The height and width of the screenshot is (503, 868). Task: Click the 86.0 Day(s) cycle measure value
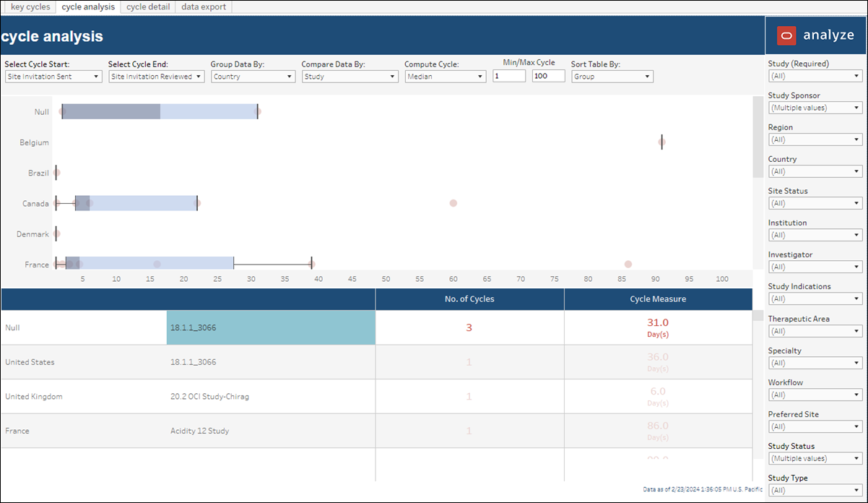point(657,430)
